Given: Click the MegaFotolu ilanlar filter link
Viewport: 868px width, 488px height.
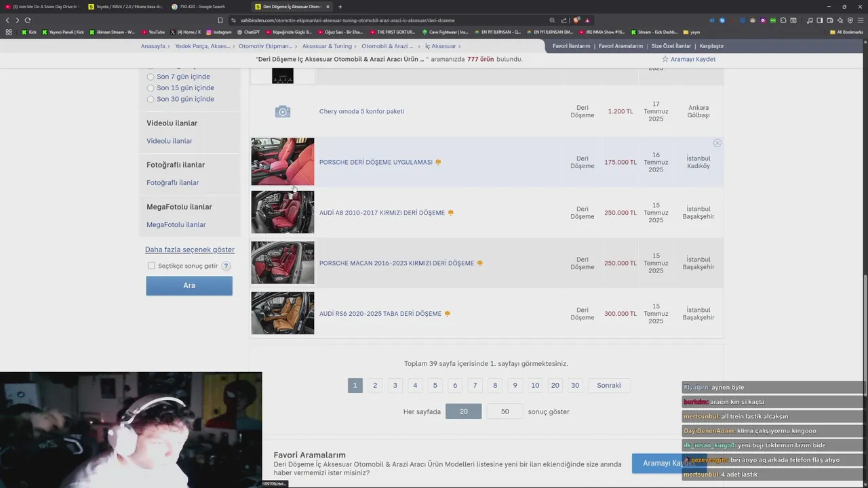Looking at the screenshot, I should point(176,225).
